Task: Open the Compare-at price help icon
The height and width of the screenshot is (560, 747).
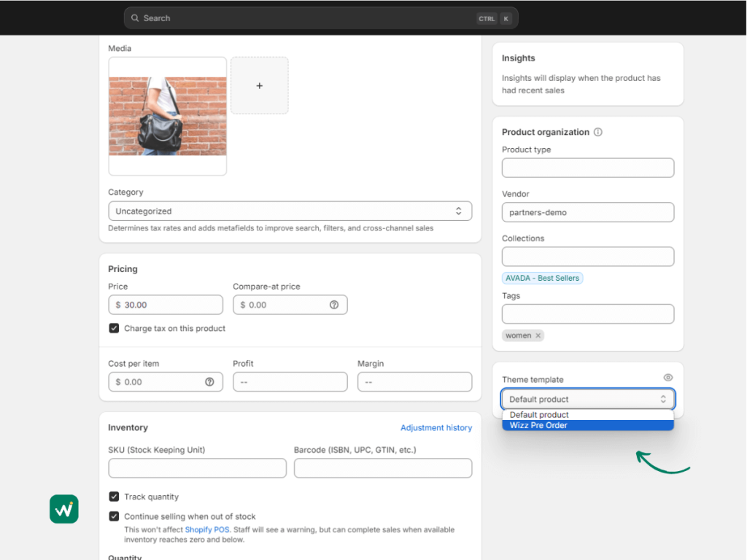Action: tap(334, 305)
